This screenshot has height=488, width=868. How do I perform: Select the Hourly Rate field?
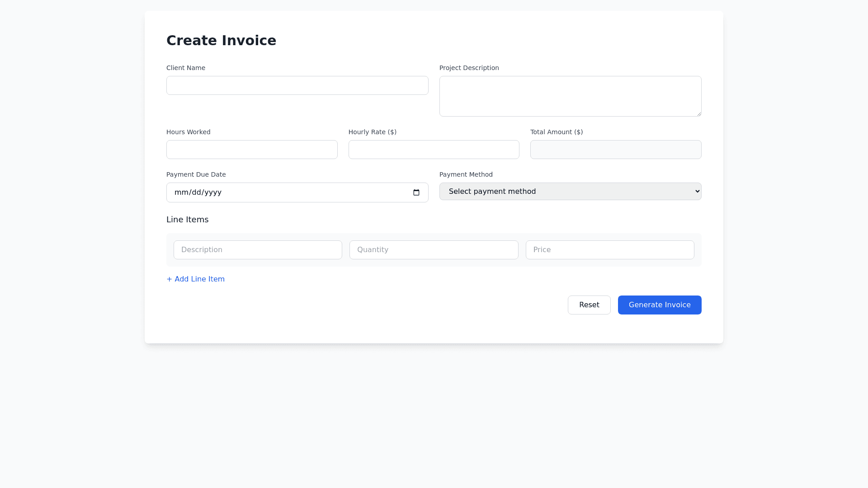coord(434,149)
